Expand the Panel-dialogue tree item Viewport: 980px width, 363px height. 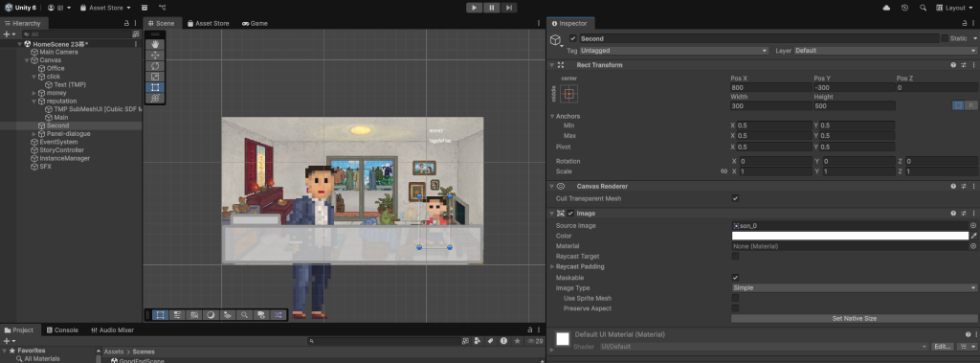34,134
